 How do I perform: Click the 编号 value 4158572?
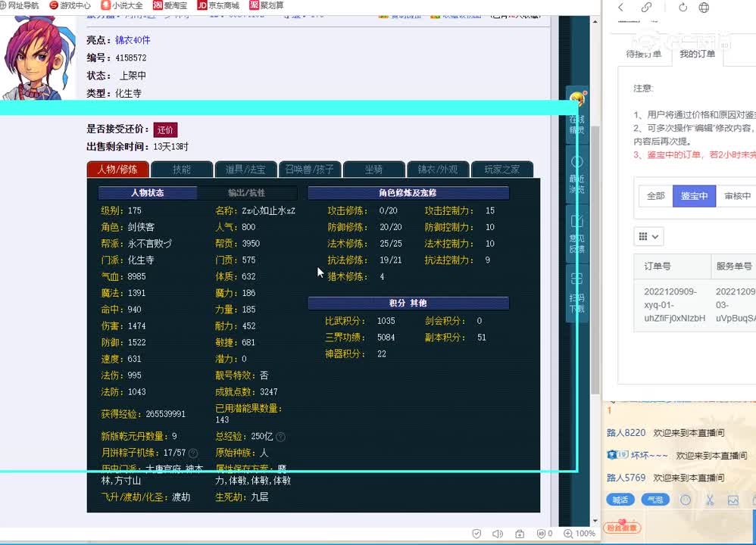tap(130, 58)
